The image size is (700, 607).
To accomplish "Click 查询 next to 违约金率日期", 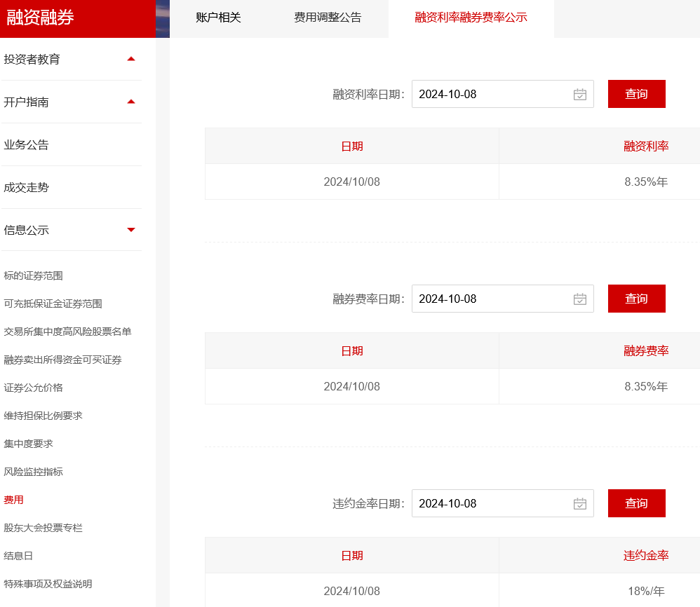I will point(636,503).
